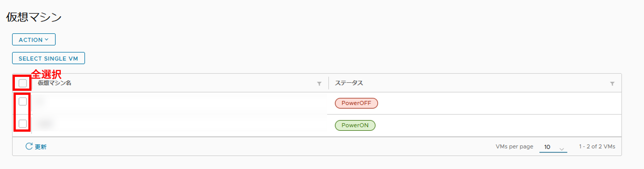This screenshot has height=169, width=644.
Task: Click the 1 - 2 of 2 VMs pagination text
Action: tap(597, 147)
